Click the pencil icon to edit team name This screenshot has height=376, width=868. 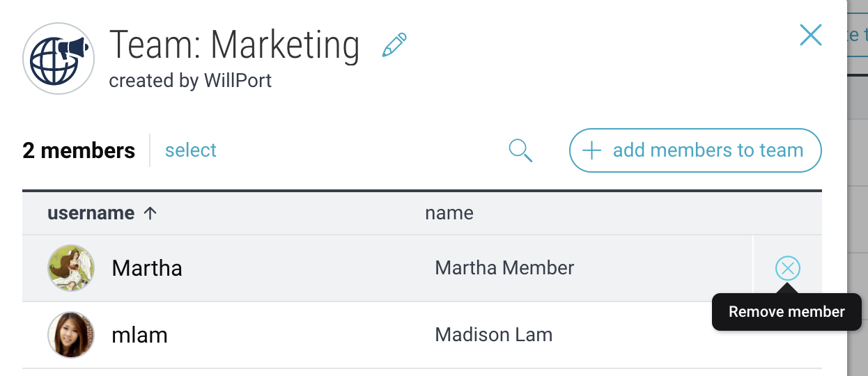coord(394,45)
